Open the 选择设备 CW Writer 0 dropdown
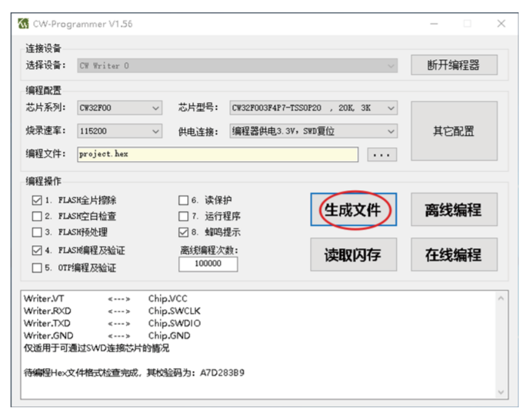This screenshot has height=415, width=532. pos(237,66)
